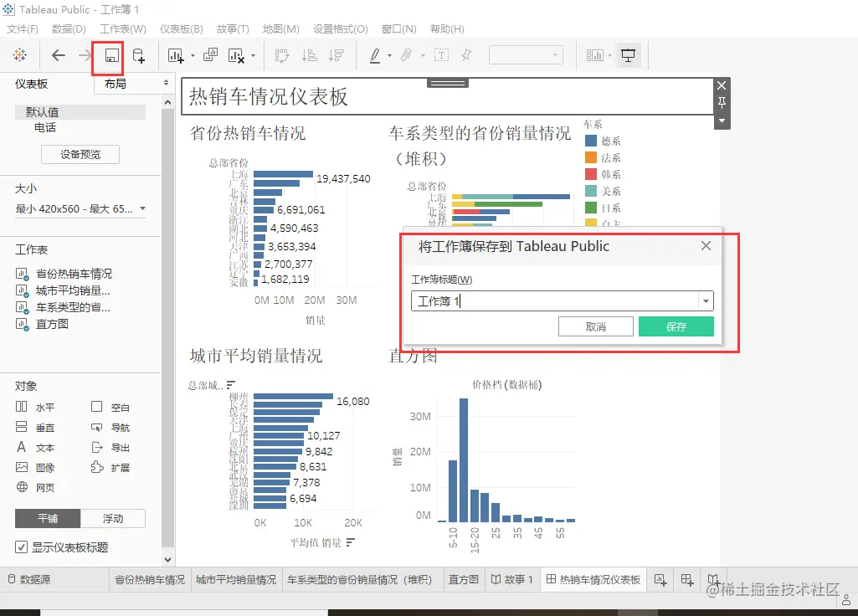Select the 浮动 layout toggle
This screenshot has height=616, width=858.
pyautogui.click(x=112, y=518)
